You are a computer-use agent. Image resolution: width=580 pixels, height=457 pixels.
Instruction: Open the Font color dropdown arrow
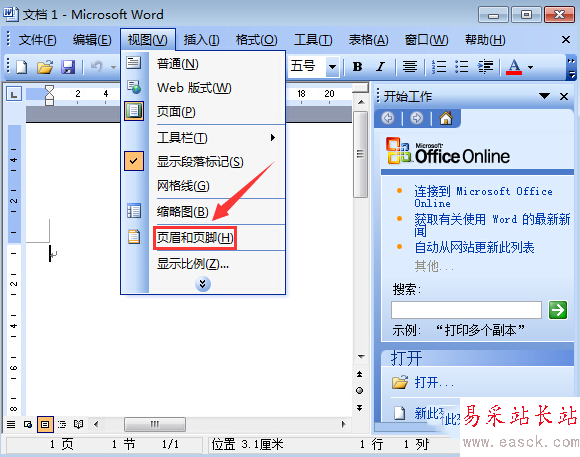click(x=530, y=67)
